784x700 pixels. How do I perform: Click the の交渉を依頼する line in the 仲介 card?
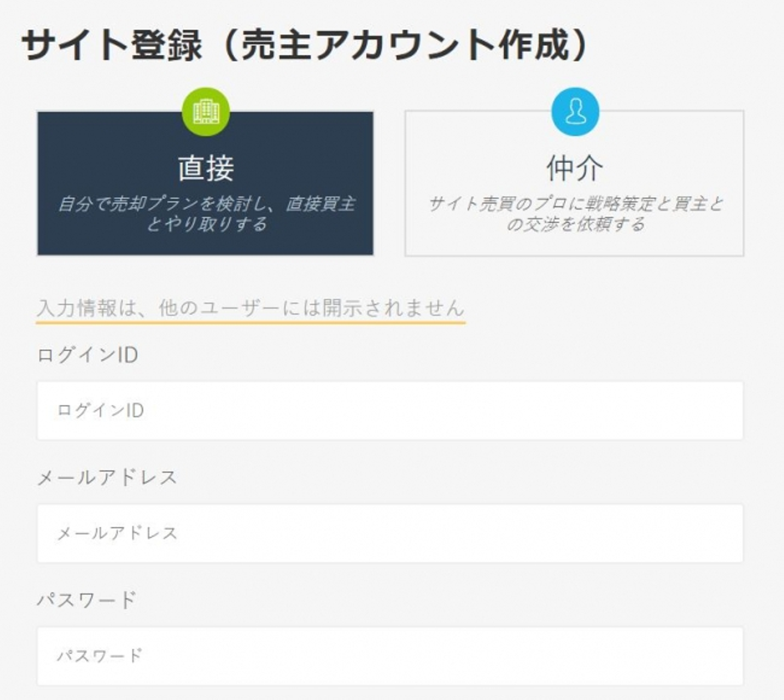point(576,224)
